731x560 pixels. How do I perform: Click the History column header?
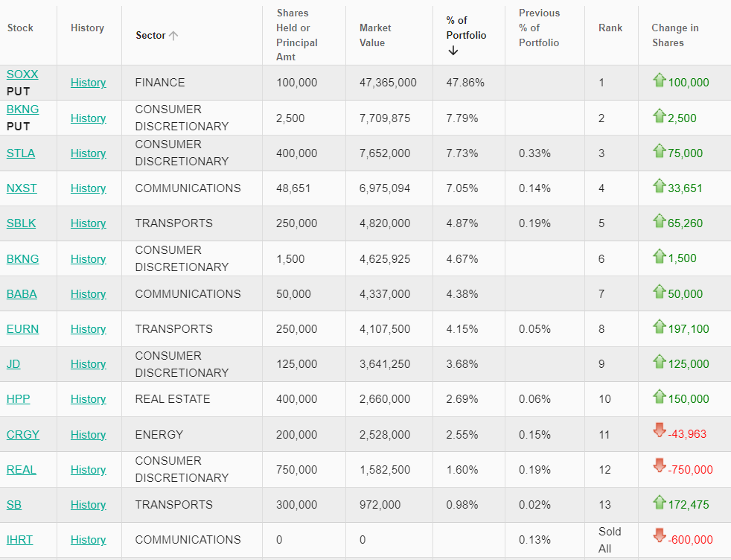click(88, 28)
